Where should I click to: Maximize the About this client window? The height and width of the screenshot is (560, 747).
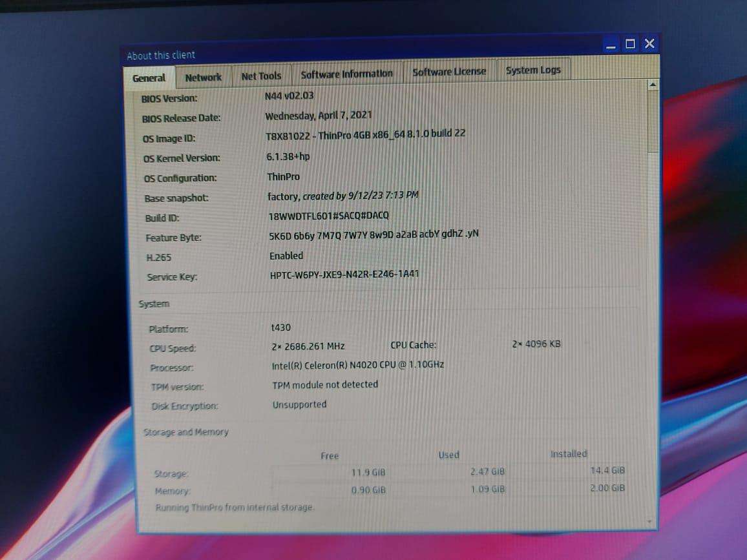coord(629,44)
